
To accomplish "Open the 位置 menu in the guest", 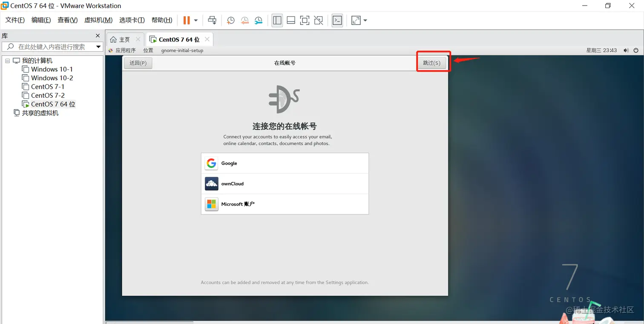I will 148,50.
